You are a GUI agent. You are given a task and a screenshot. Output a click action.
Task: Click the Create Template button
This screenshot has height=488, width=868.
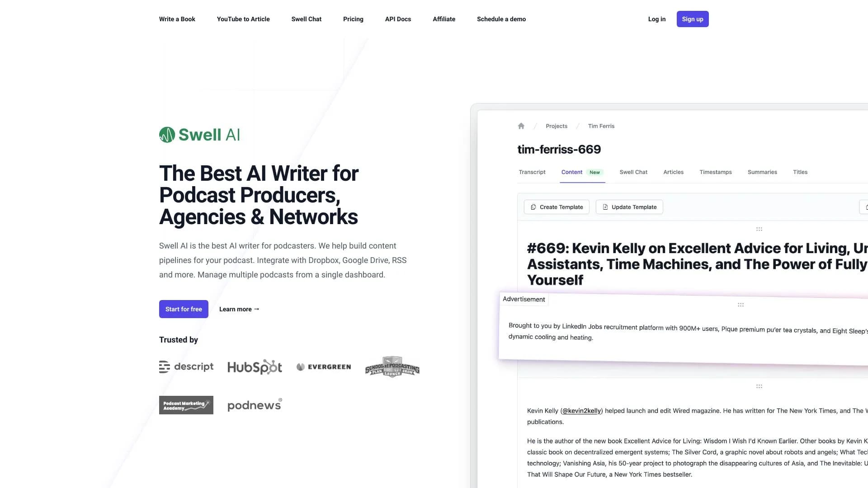557,207
